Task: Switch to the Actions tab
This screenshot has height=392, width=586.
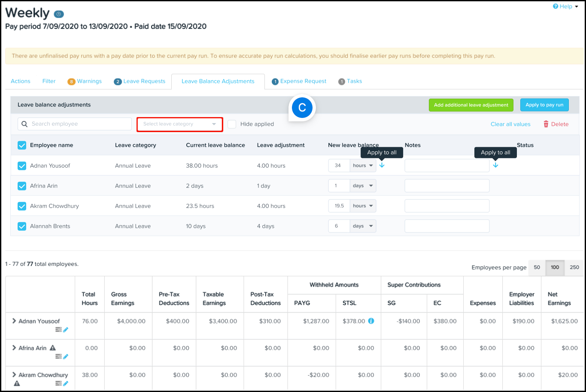Action: 21,81
